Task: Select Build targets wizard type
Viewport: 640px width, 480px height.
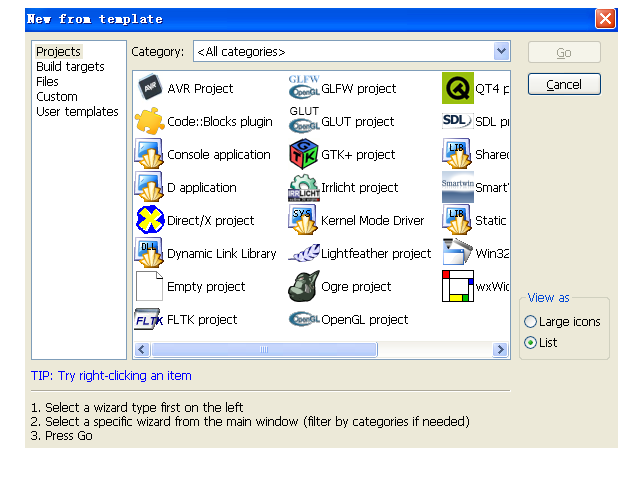Action: pyautogui.click(x=70, y=67)
